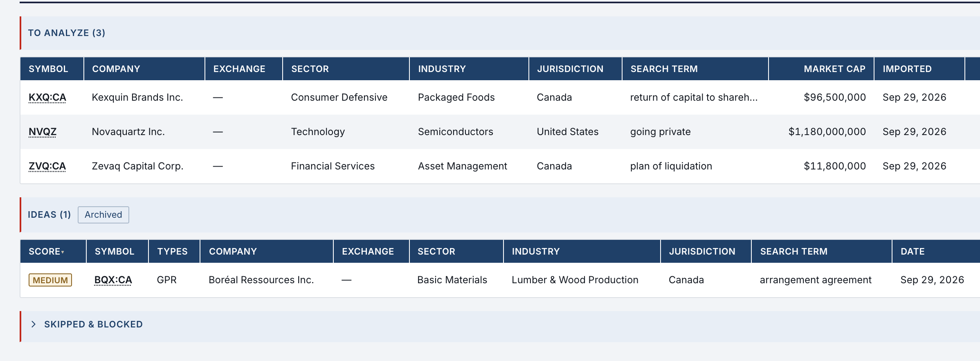Image resolution: width=980 pixels, height=361 pixels.
Task: Click the $96,500,000 market cap value
Action: point(835,97)
